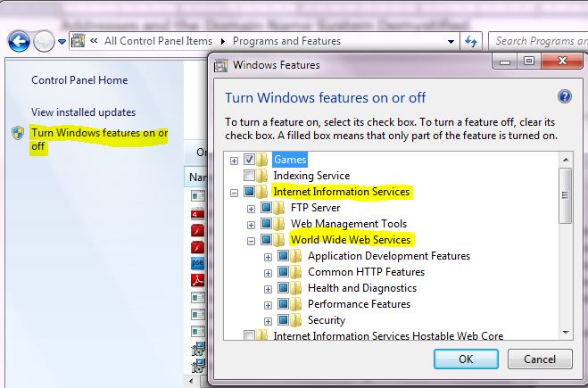Click the Adobe Reader program icon
588x388 pixels.
point(197,279)
